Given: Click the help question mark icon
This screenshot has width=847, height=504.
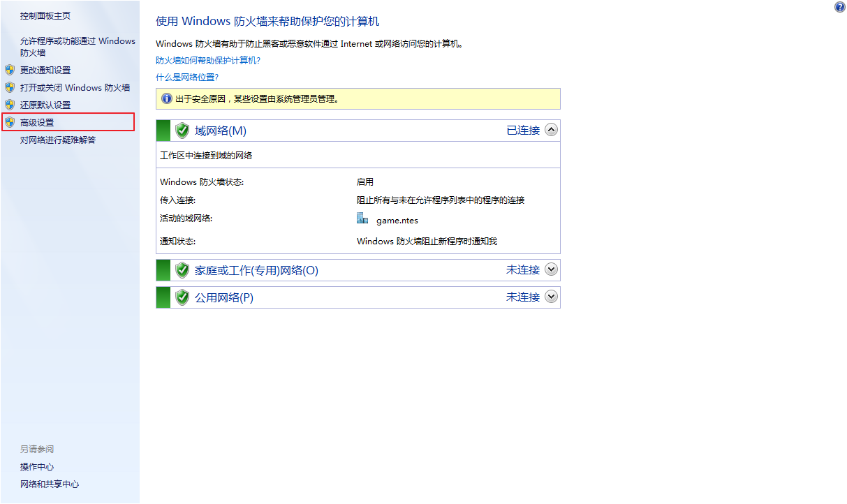Looking at the screenshot, I should coord(839,7).
